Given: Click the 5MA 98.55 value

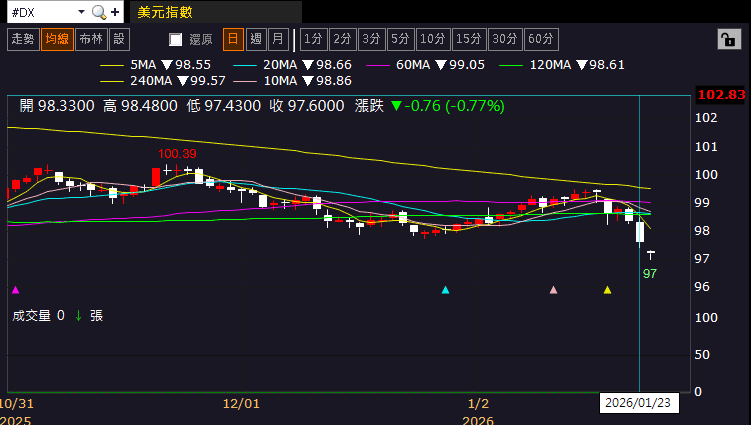Looking at the screenshot, I should pyautogui.click(x=193, y=65).
